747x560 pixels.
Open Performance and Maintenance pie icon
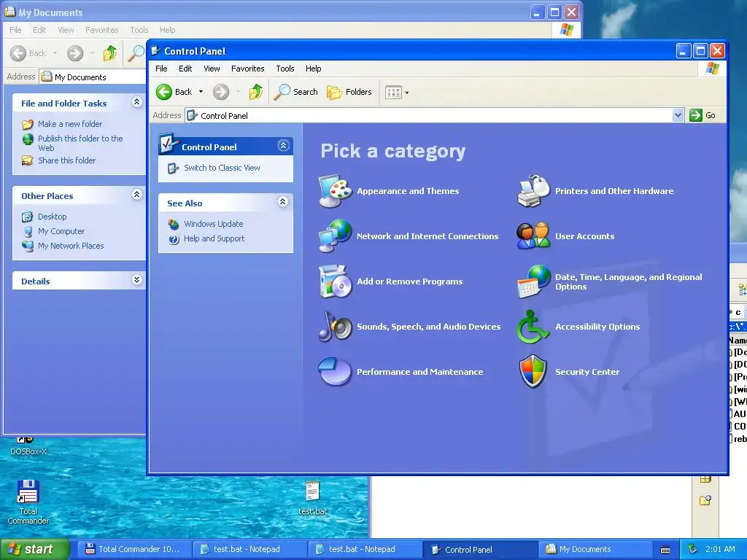coord(336,371)
